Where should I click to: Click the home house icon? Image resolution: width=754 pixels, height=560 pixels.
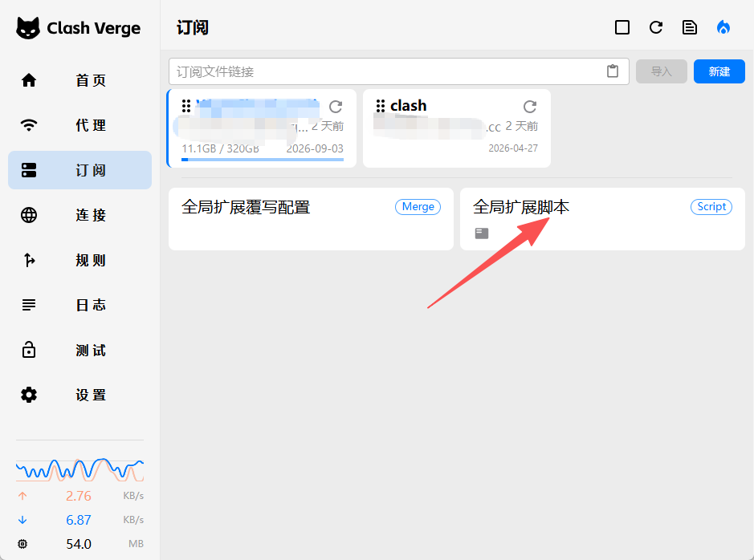[x=29, y=80]
